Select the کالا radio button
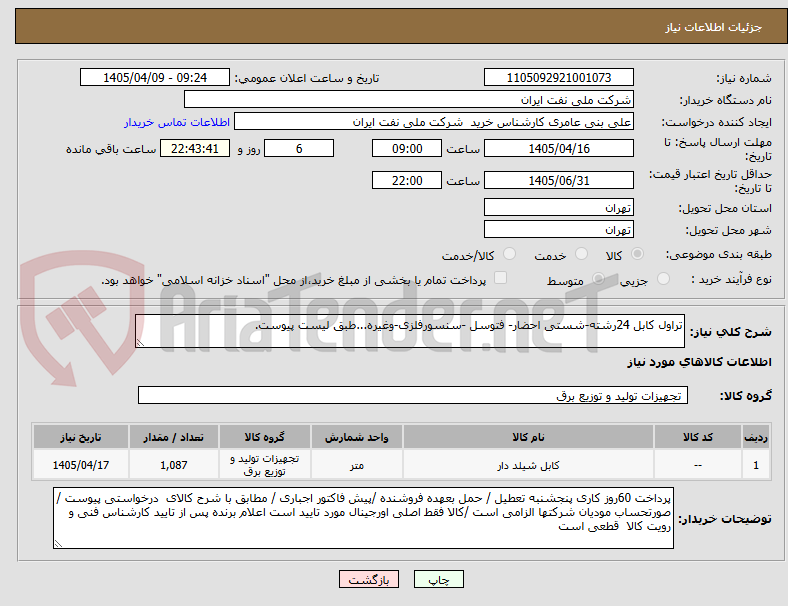The height and width of the screenshot is (606, 788). (x=637, y=254)
